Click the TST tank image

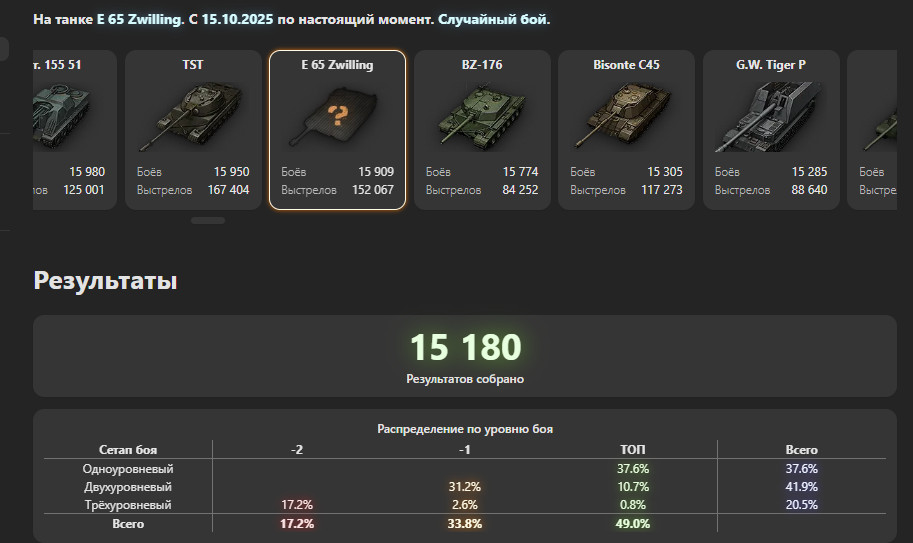click(192, 114)
